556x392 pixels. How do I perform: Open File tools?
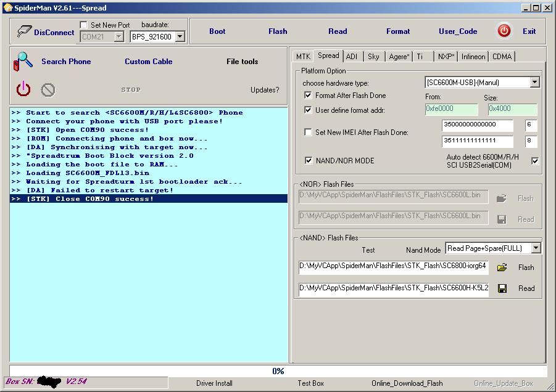242,61
